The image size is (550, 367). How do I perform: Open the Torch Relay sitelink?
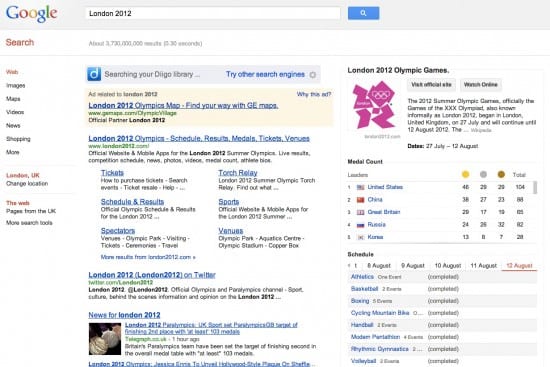[238, 173]
